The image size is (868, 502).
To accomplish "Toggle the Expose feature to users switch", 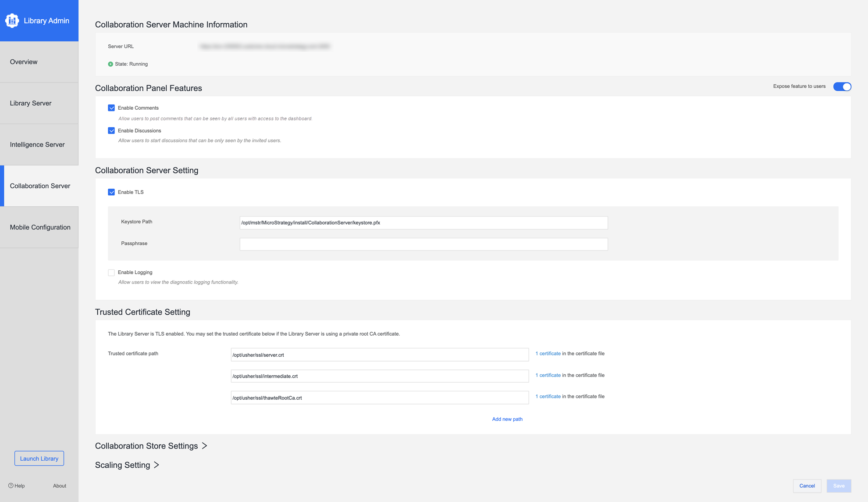I will click(842, 86).
